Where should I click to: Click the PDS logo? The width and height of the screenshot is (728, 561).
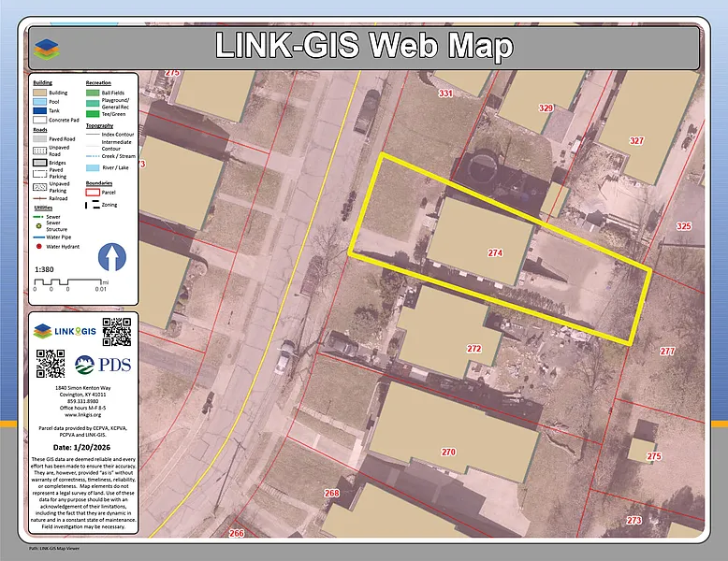click(x=103, y=365)
